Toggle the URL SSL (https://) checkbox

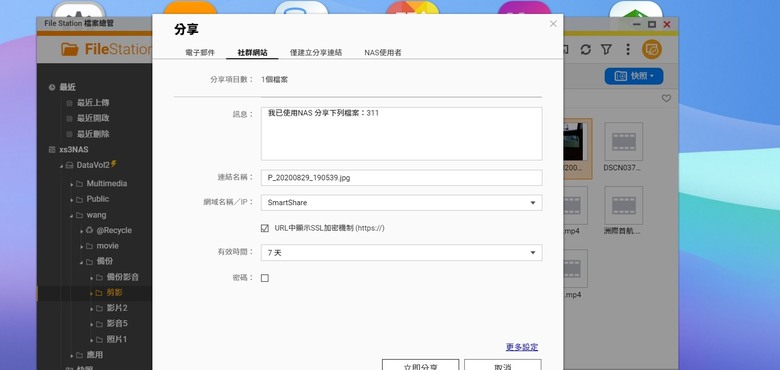[265, 228]
